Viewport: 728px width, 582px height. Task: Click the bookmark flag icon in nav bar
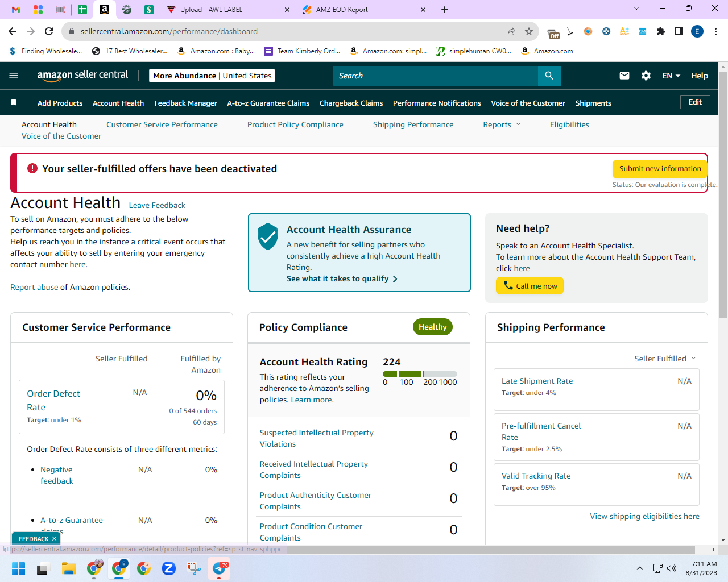tap(14, 102)
